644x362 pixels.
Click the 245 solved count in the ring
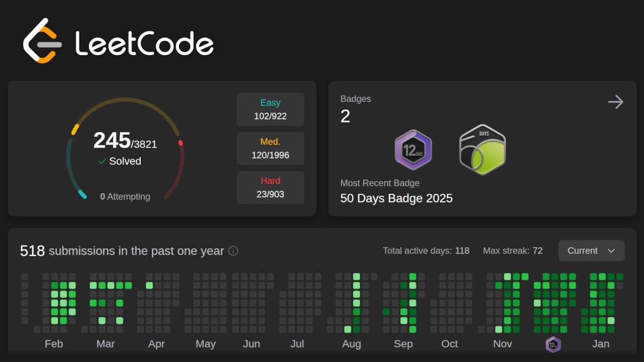point(112,140)
